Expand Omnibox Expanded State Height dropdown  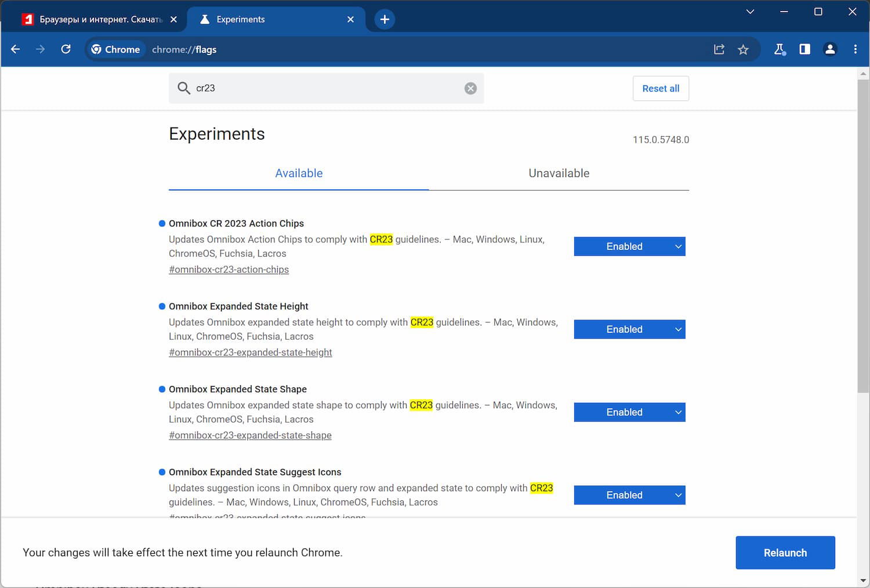click(x=629, y=329)
